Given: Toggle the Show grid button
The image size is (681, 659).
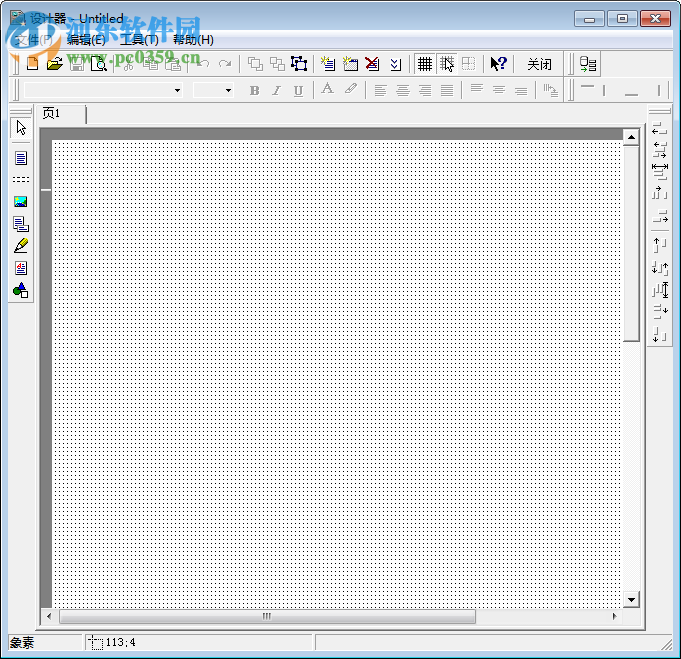Looking at the screenshot, I should coord(425,64).
